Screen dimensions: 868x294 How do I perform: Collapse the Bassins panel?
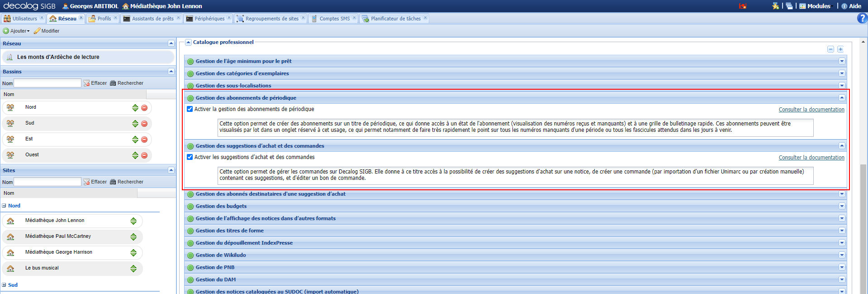[171, 71]
